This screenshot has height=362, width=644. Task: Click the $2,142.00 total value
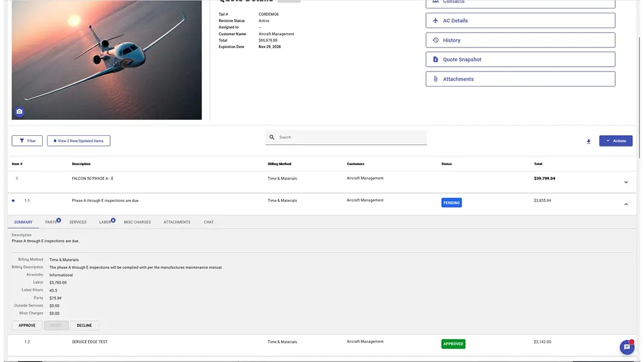pos(542,342)
